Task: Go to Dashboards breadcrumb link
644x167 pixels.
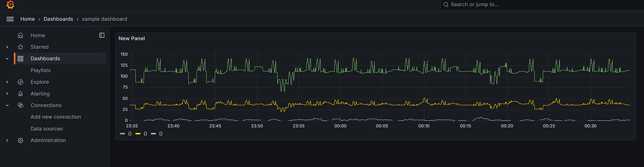Action: tap(58, 19)
